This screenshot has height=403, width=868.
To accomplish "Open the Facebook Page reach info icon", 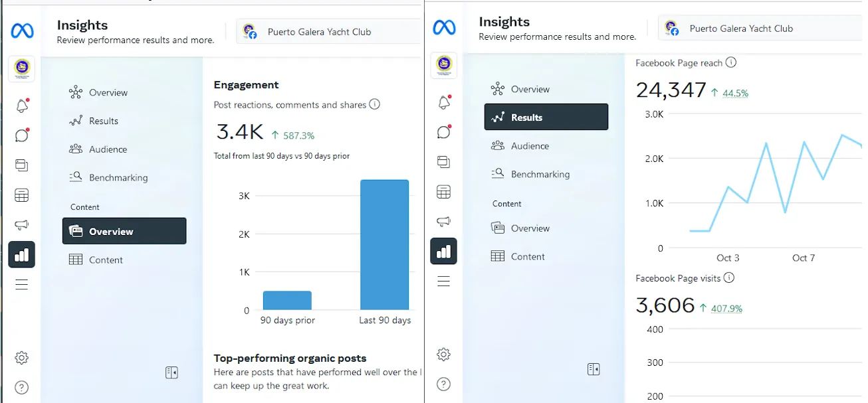I will point(731,62).
